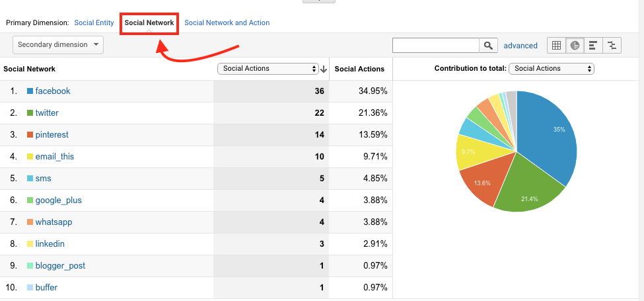Viewport: 644px width, 301px height.
Task: Click the table search input field
Action: pos(436,45)
